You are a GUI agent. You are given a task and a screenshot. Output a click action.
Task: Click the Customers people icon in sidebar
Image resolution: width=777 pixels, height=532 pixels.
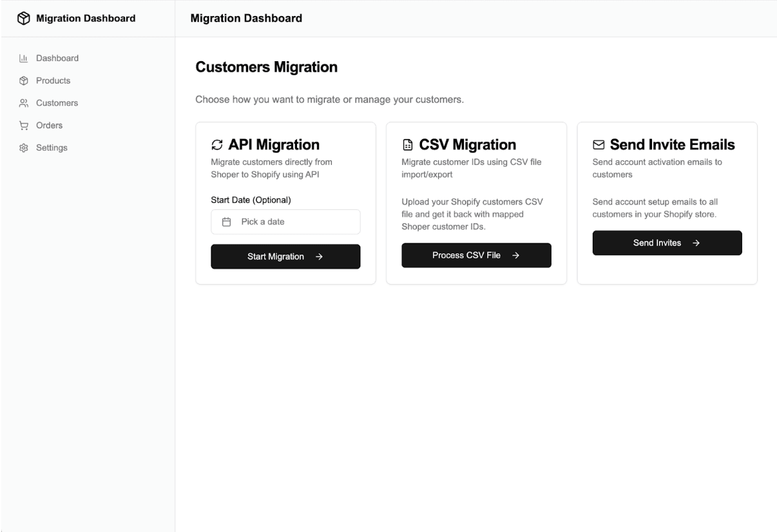point(24,103)
